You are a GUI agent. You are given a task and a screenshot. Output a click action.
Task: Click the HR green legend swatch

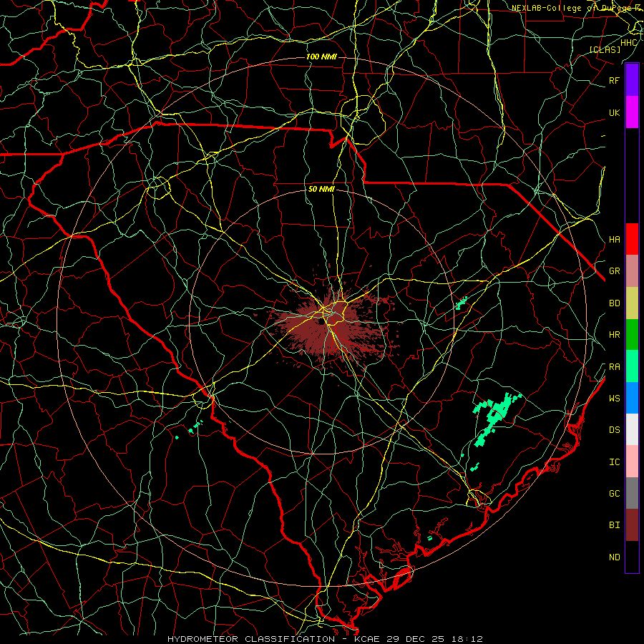point(632,335)
